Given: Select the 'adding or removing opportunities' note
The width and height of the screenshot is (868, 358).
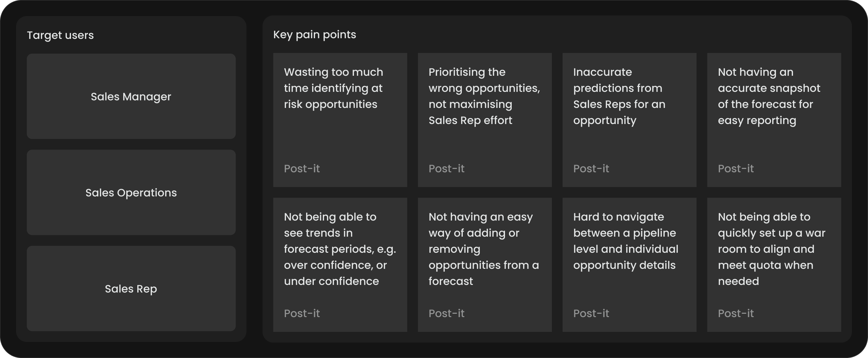Looking at the screenshot, I should click(x=485, y=264).
